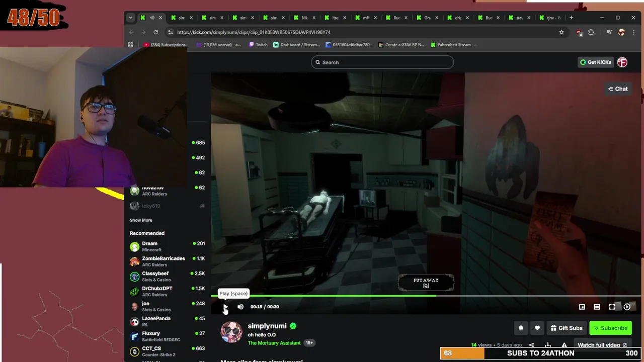The height and width of the screenshot is (362, 644).
Task: Play the paused clip
Action: pos(225,307)
